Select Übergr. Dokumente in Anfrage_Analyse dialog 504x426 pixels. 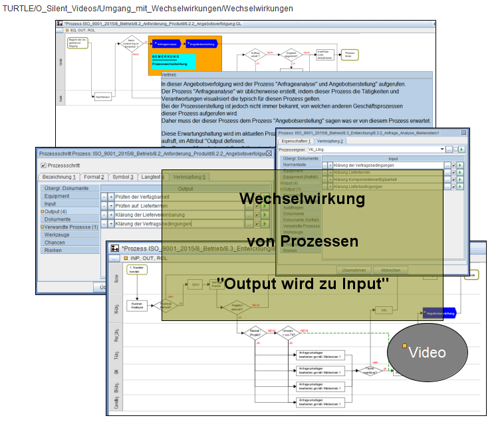click(x=301, y=158)
